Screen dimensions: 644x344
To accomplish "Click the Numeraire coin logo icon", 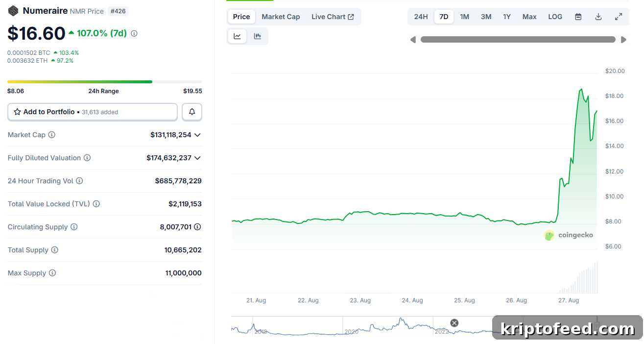I will [x=13, y=11].
